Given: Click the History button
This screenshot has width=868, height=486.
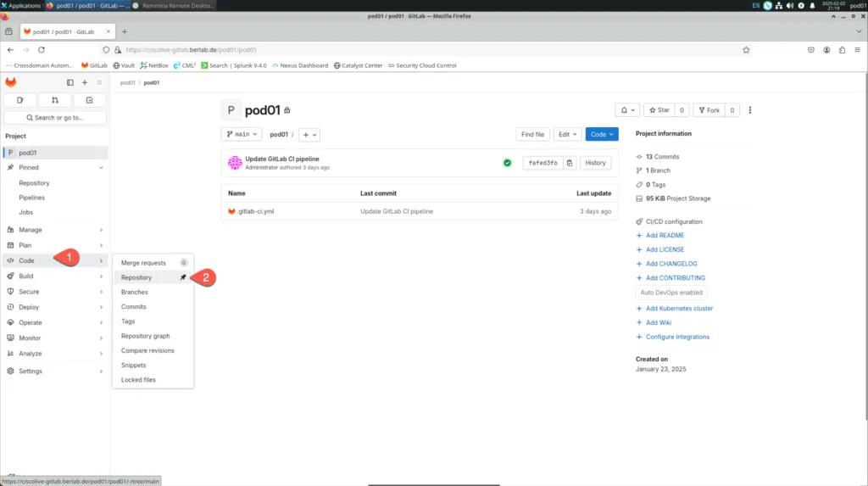Looking at the screenshot, I should pos(595,163).
